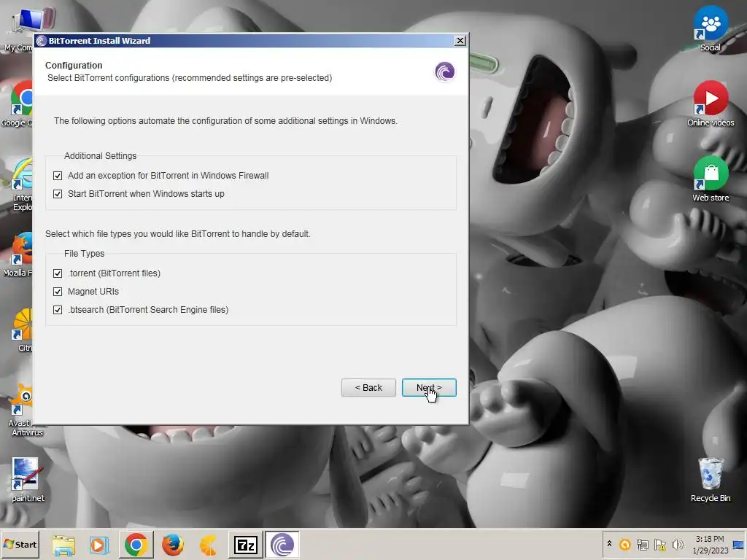Uncheck Add an exception in Windows Firewall
This screenshot has width=747, height=560.
58,176
